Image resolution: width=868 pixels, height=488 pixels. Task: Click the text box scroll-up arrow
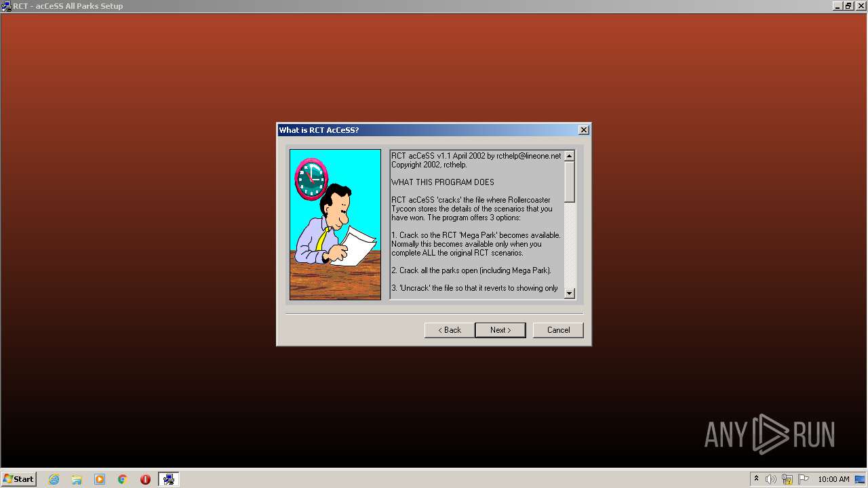570,156
